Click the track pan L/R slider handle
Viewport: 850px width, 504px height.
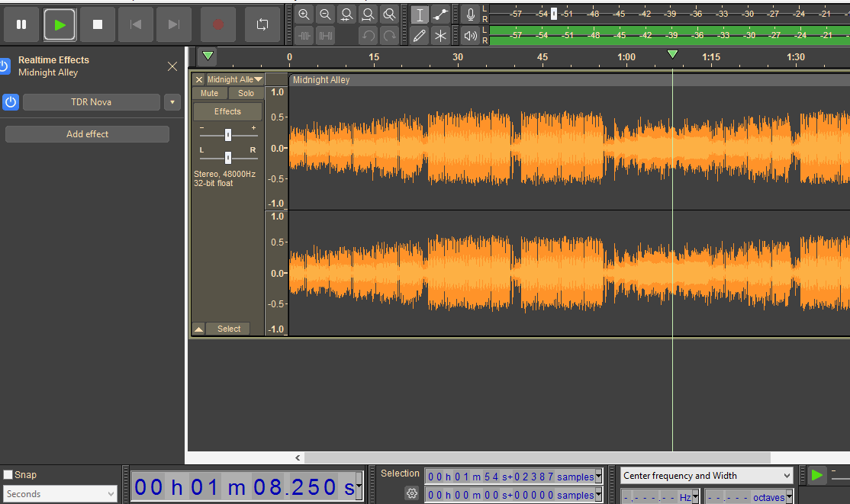pos(228,158)
